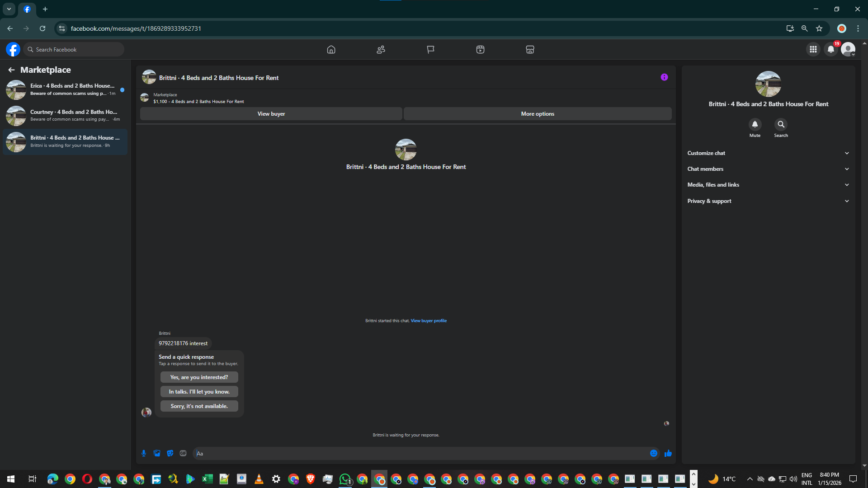
Task: Open WhatsApp from the Windows taskbar
Action: (345, 479)
